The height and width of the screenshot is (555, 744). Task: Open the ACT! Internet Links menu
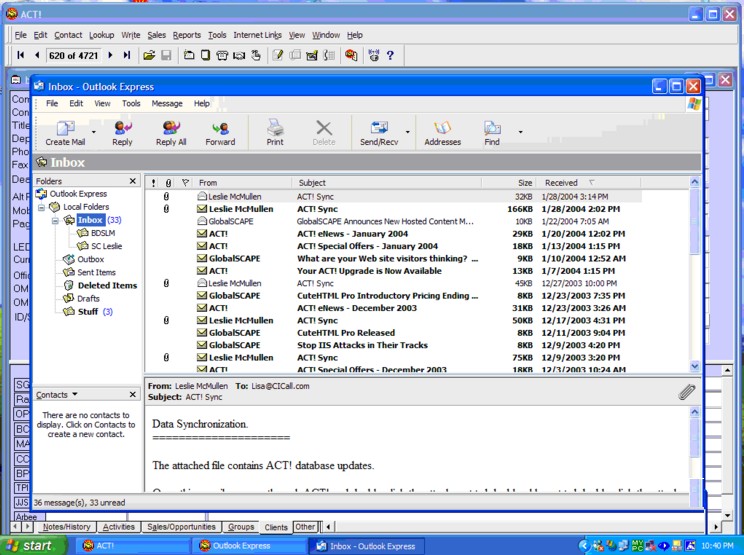[257, 35]
